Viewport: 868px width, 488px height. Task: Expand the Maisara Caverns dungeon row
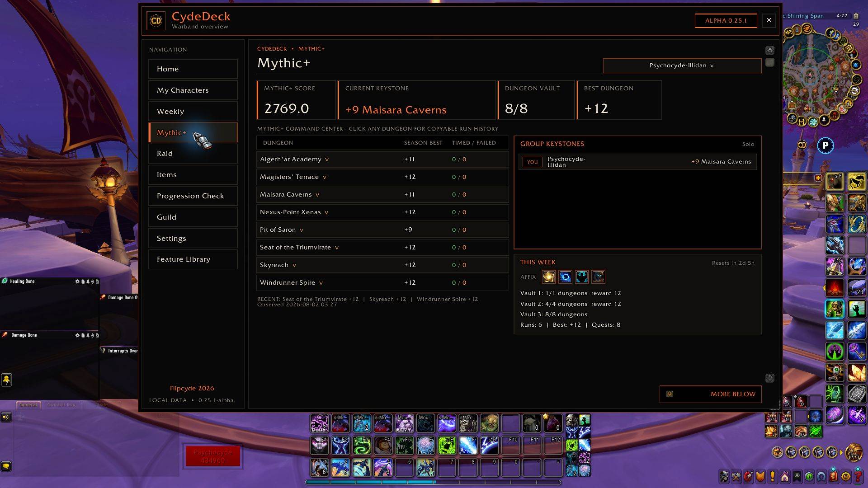[382, 195]
